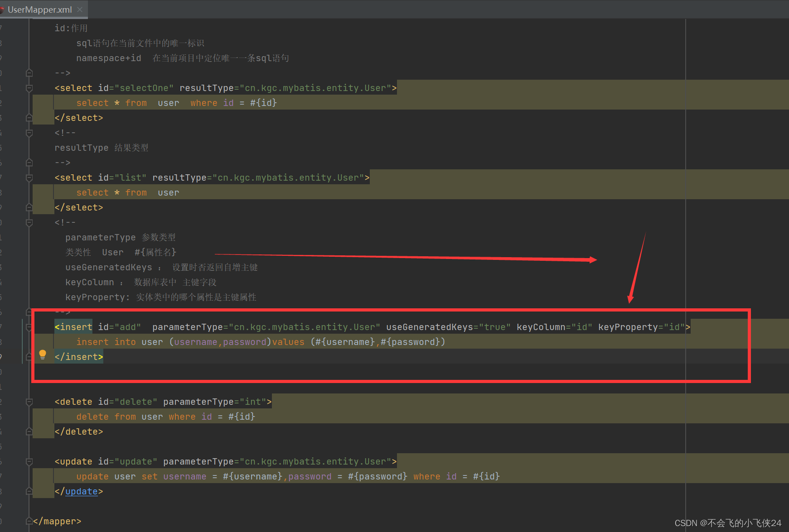Collapse the delete tag fold marker

[29, 402]
